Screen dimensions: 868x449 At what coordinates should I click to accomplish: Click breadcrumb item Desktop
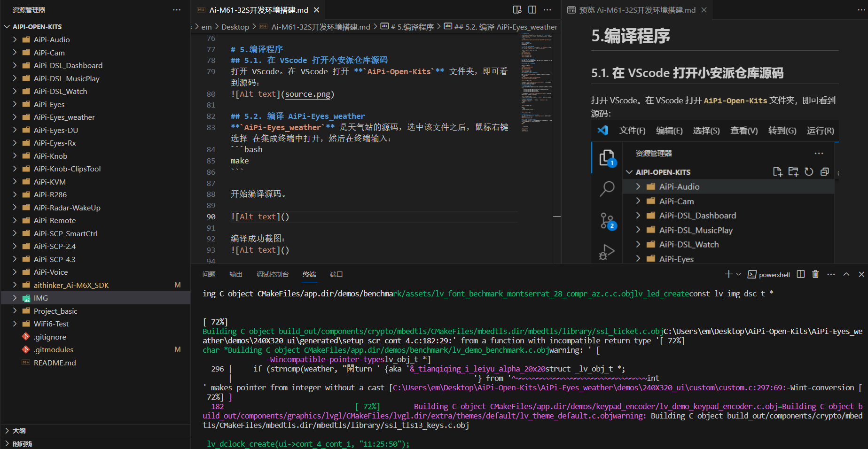click(235, 27)
